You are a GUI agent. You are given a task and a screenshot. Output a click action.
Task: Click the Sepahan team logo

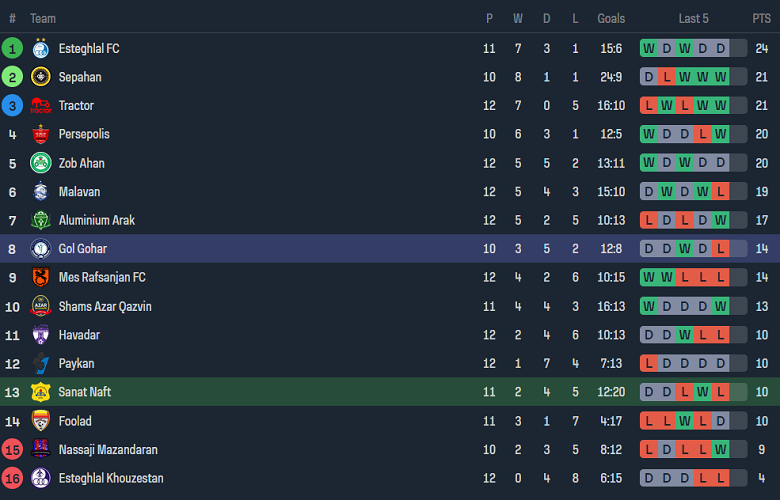click(41, 77)
